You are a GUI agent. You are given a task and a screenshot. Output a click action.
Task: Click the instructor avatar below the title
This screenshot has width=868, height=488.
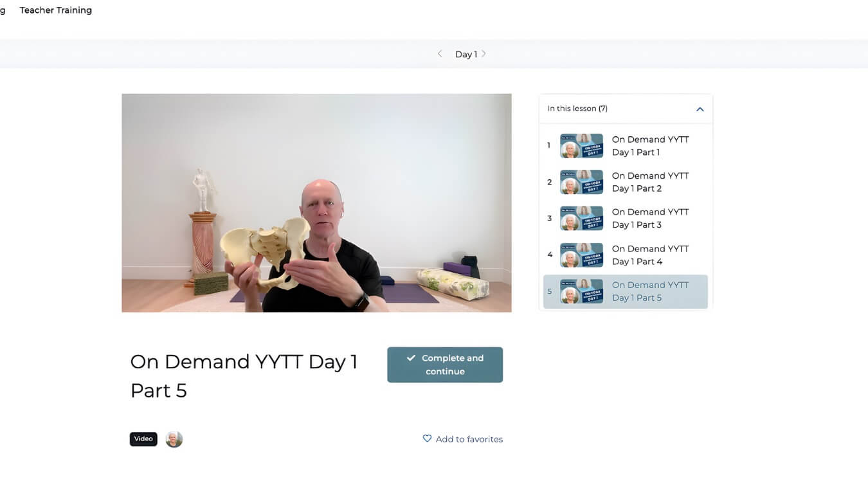click(174, 439)
